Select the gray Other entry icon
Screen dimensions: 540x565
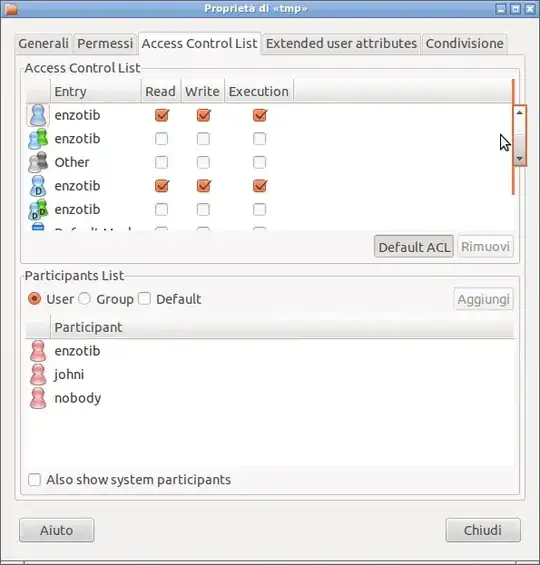point(38,162)
